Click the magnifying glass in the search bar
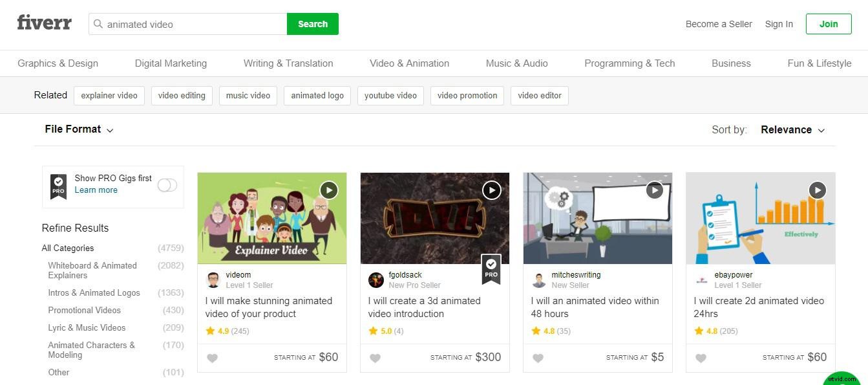 98,24
